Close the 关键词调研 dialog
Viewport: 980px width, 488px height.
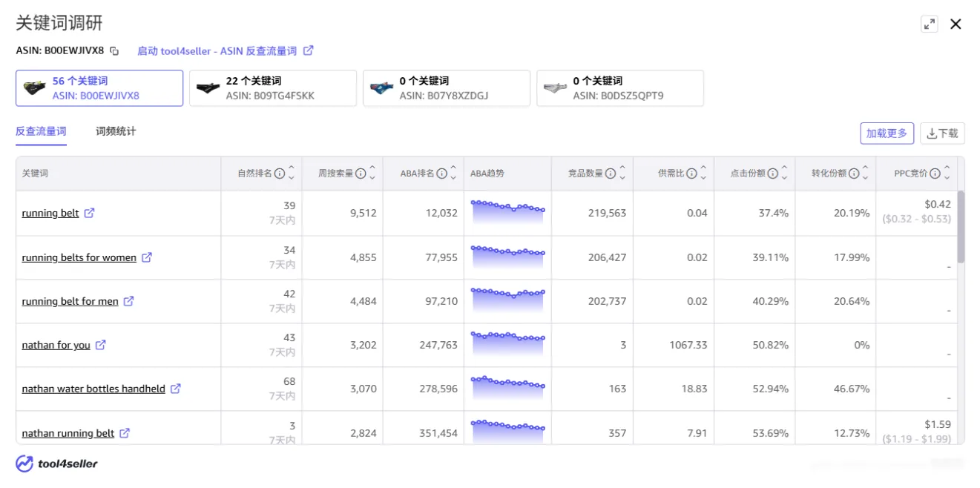(x=956, y=24)
